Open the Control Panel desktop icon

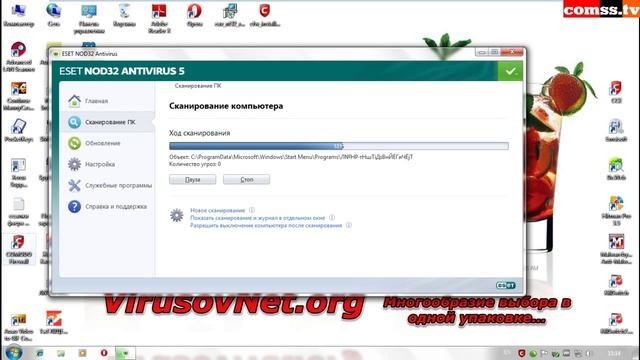pos(89,18)
